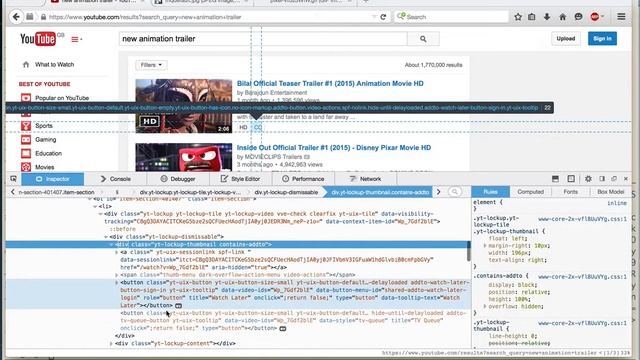Click the Sports sidebar icon
This screenshot has height=360, width=640.
coord(26,126)
